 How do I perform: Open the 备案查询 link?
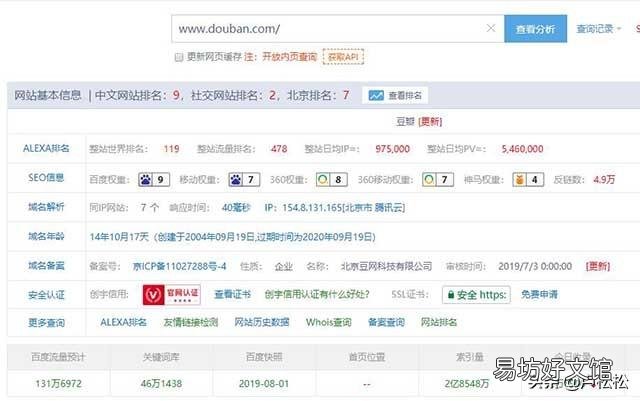(386, 322)
